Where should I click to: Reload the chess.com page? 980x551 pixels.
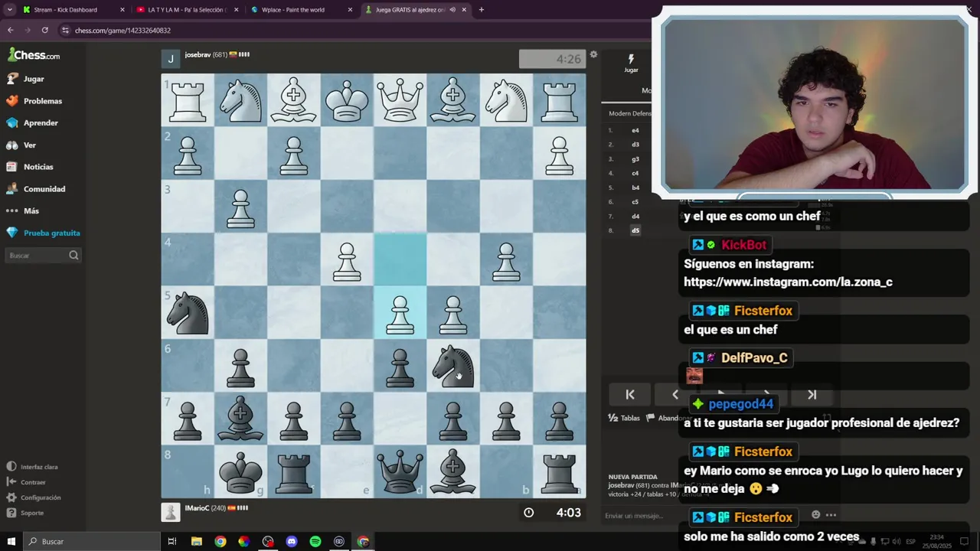(x=45, y=30)
